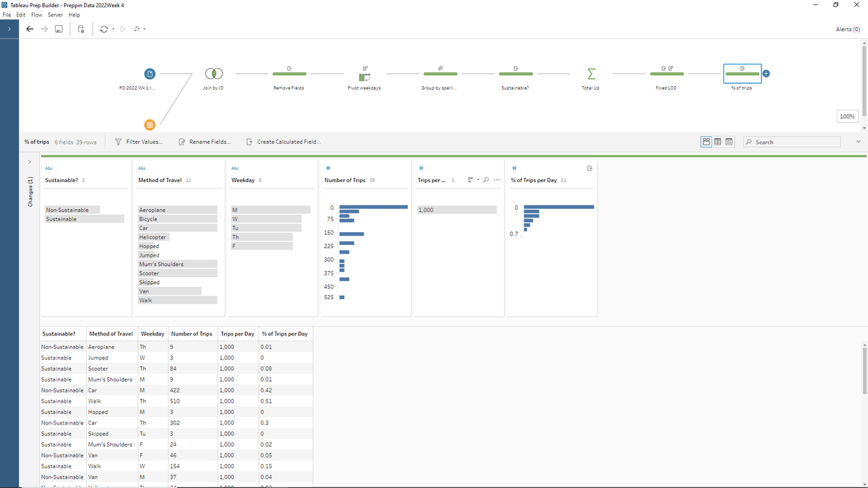Image resolution: width=868 pixels, height=488 pixels.
Task: Open the Flow menu
Action: point(37,15)
